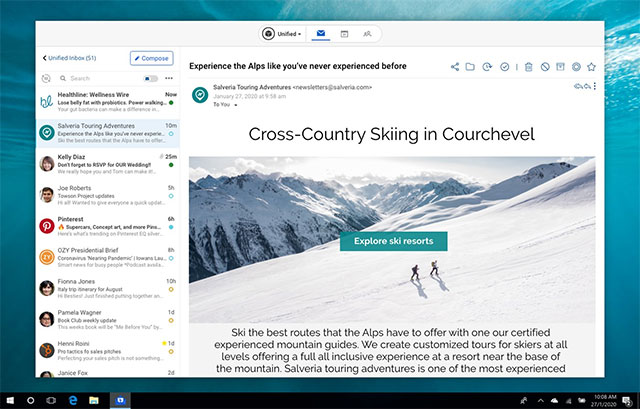The image size is (640, 409).
Task: Open Healthline: Wellness Wire email
Action: click(x=108, y=102)
